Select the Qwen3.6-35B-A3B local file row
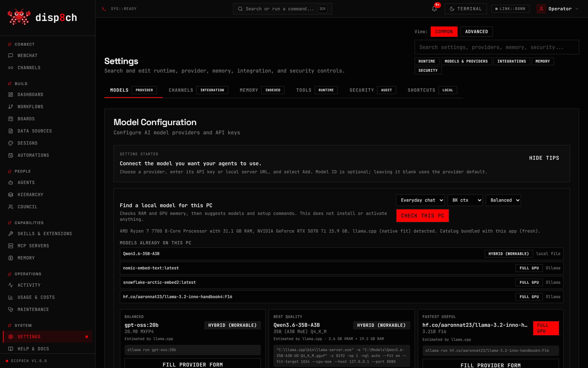The image size is (588, 368). pyautogui.click(x=341, y=254)
